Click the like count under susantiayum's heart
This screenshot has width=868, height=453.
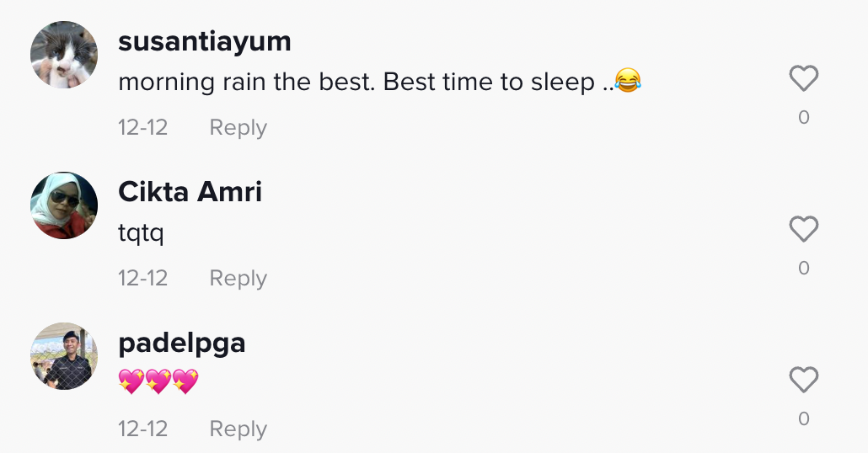click(803, 118)
